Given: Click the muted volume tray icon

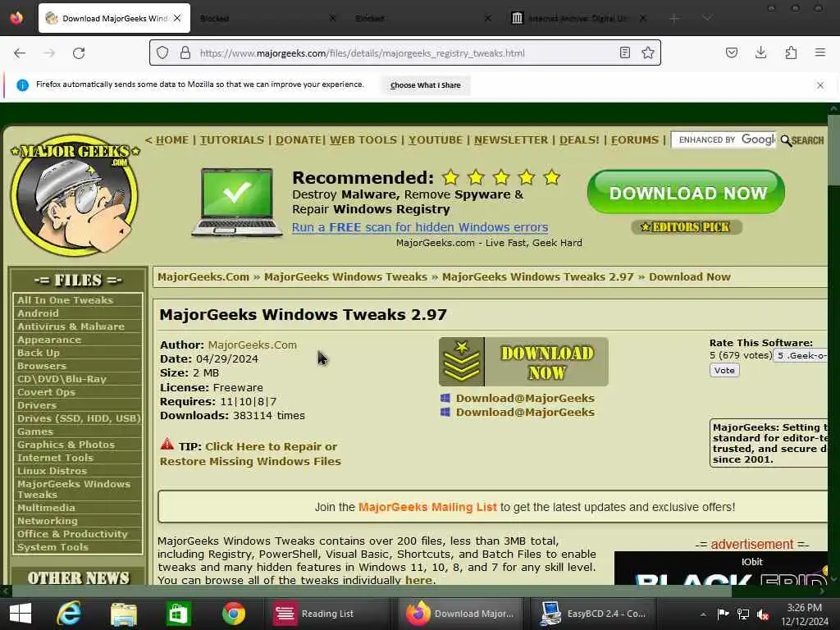Looking at the screenshot, I should coord(763,614).
